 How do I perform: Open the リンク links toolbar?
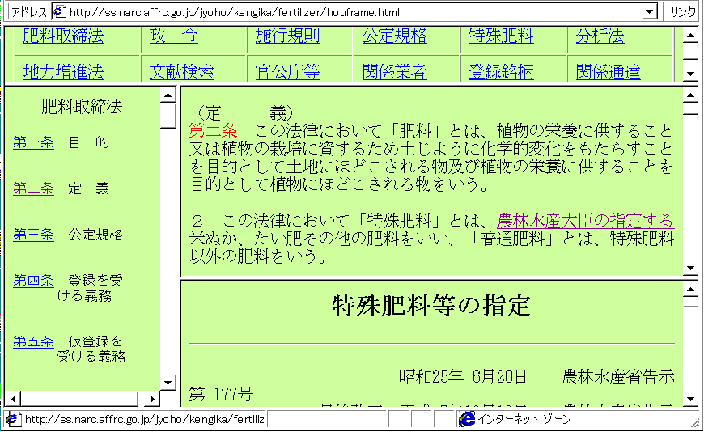(682, 12)
